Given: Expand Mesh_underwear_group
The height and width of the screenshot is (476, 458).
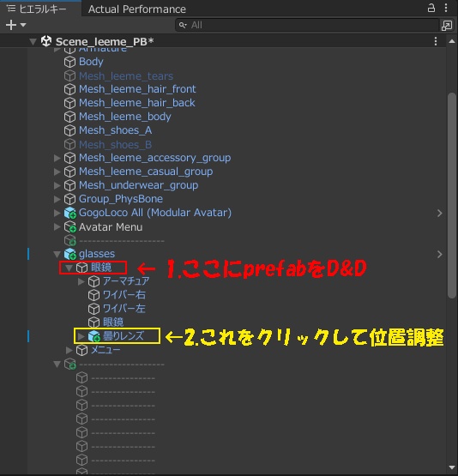Looking at the screenshot, I should point(57,185).
